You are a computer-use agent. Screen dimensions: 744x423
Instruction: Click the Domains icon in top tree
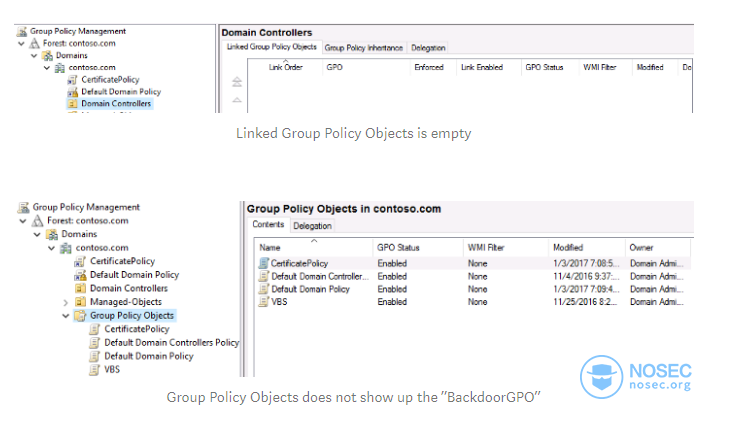(x=47, y=56)
